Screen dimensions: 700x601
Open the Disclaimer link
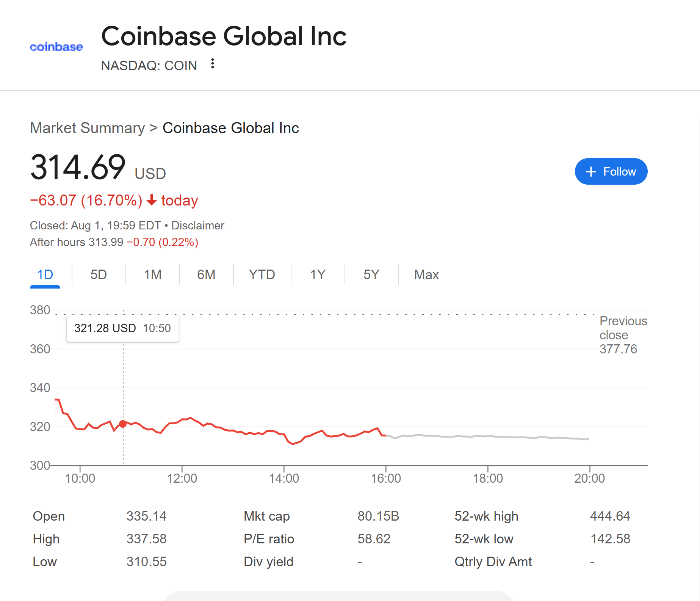pos(197,225)
